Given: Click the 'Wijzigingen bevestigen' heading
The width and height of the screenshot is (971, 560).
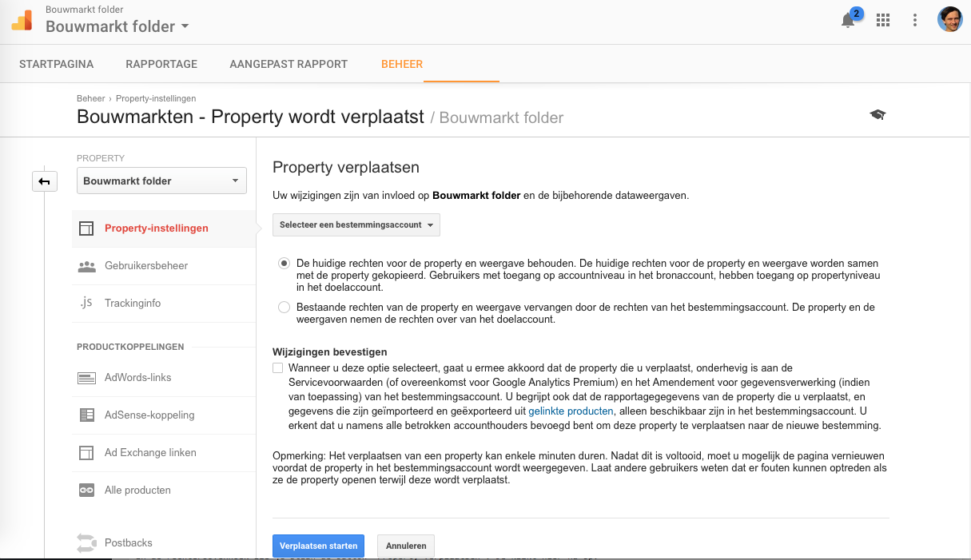Looking at the screenshot, I should (x=330, y=352).
